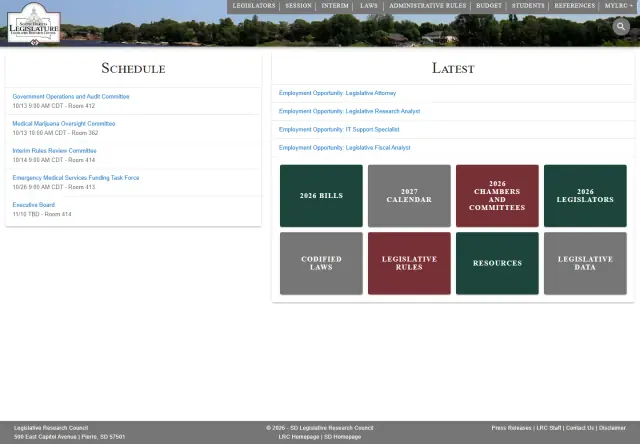The image size is (640, 444).
Task: Open the Resources tile
Action: click(497, 263)
